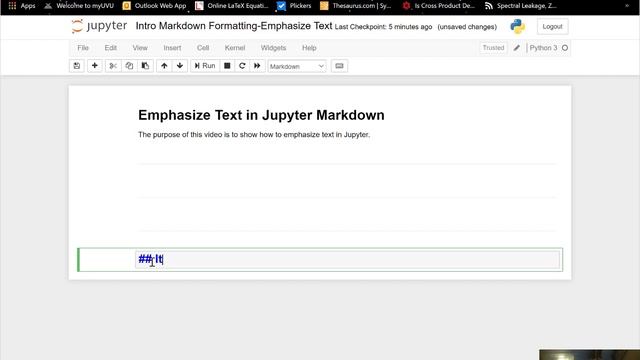
Task: Move selected cell up arrow
Action: [x=164, y=66]
